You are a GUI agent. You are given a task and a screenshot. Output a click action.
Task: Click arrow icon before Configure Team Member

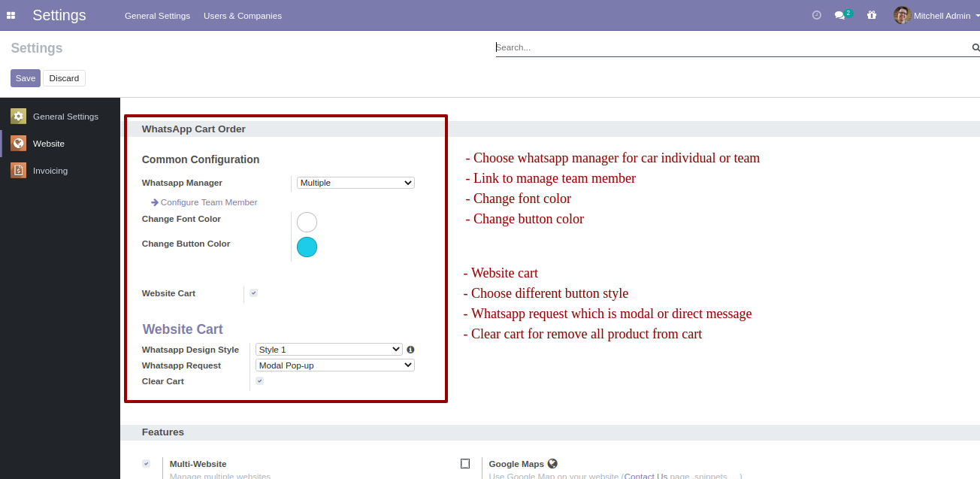coord(155,202)
